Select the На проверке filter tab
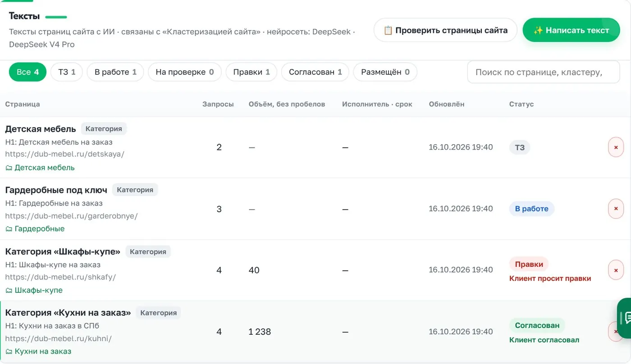Viewport: 631px width, 364px height. 185,72
